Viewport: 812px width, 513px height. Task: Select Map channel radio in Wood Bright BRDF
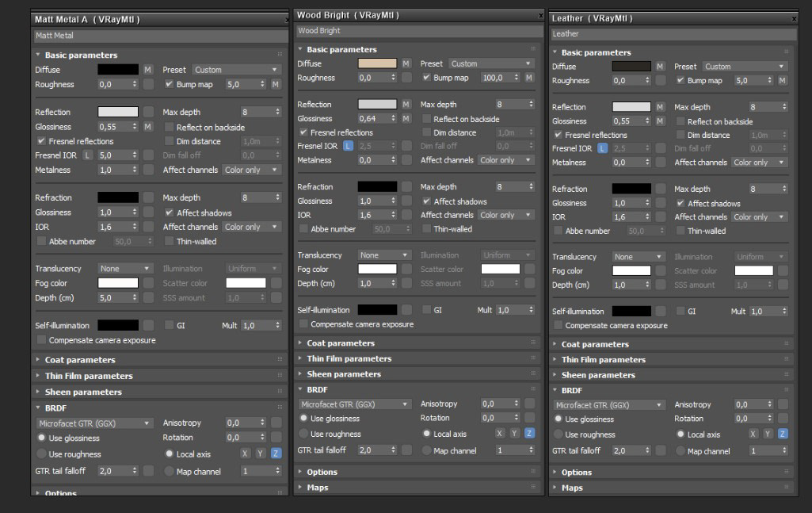427,450
